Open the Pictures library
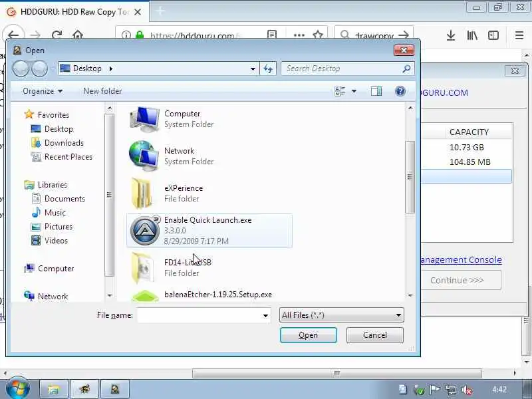The height and width of the screenshot is (399, 532). tap(59, 226)
